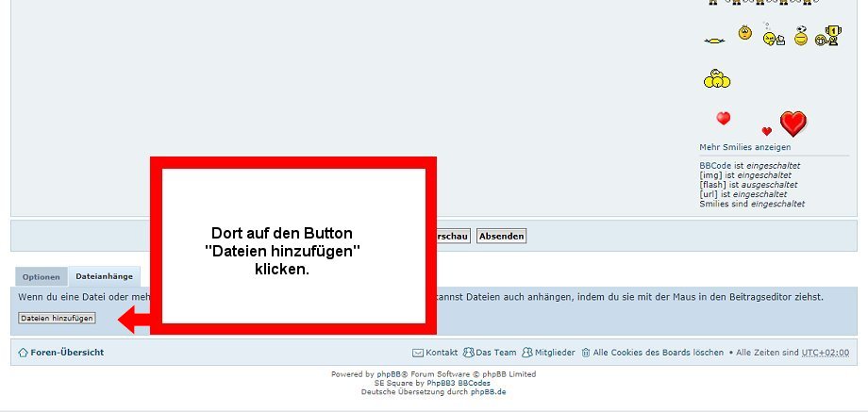Click the trash icon for deleting cookies
This screenshot has height=412, width=868.
point(586,353)
